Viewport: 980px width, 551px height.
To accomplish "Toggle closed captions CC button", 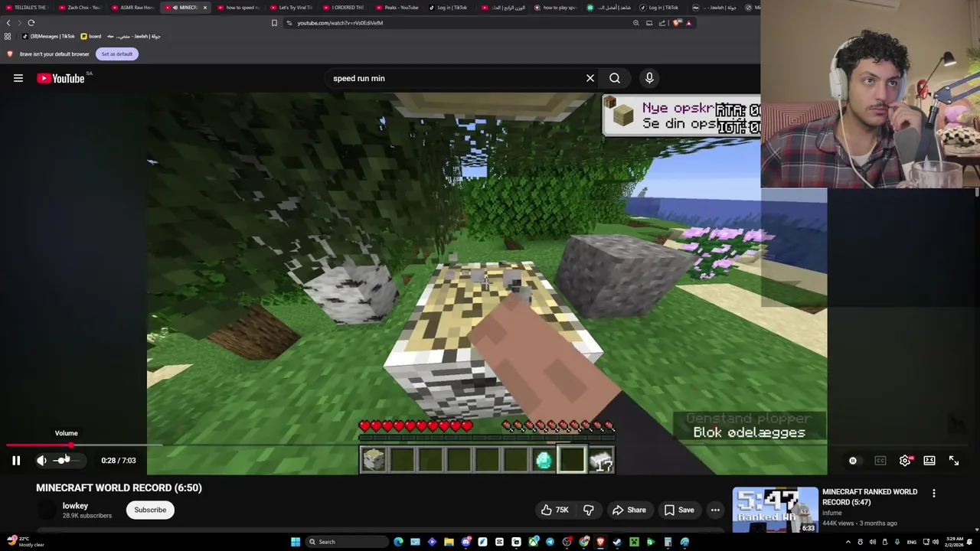I will pos(880,461).
